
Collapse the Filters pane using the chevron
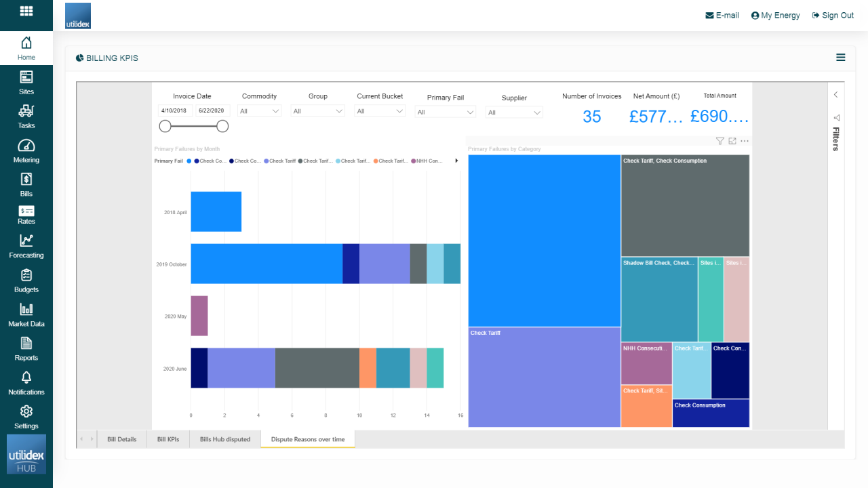tap(835, 94)
